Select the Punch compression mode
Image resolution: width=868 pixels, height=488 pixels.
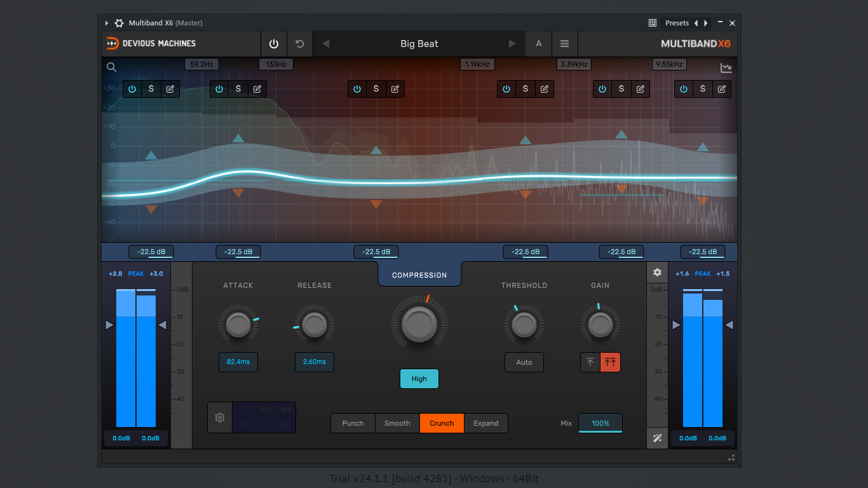353,423
